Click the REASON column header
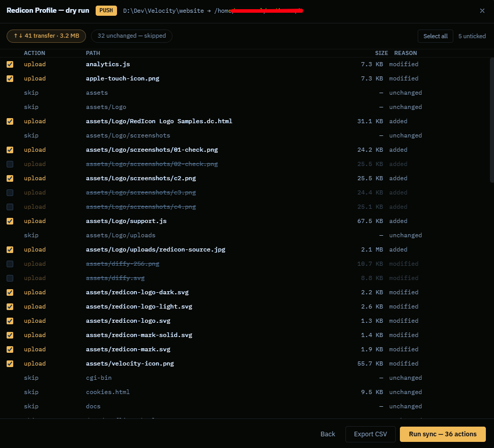 [405, 53]
